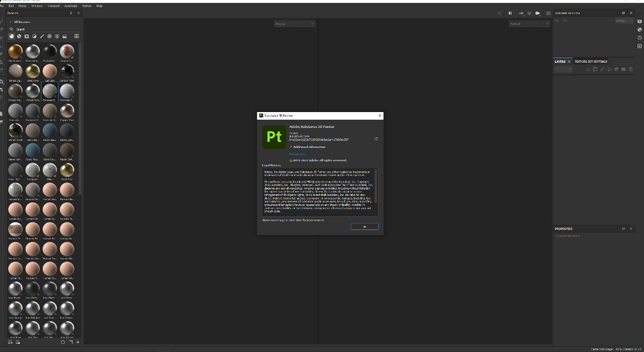The image size is (644, 352).
Task: Select the highlighted concrete material thumbnail
Action: click(x=50, y=91)
